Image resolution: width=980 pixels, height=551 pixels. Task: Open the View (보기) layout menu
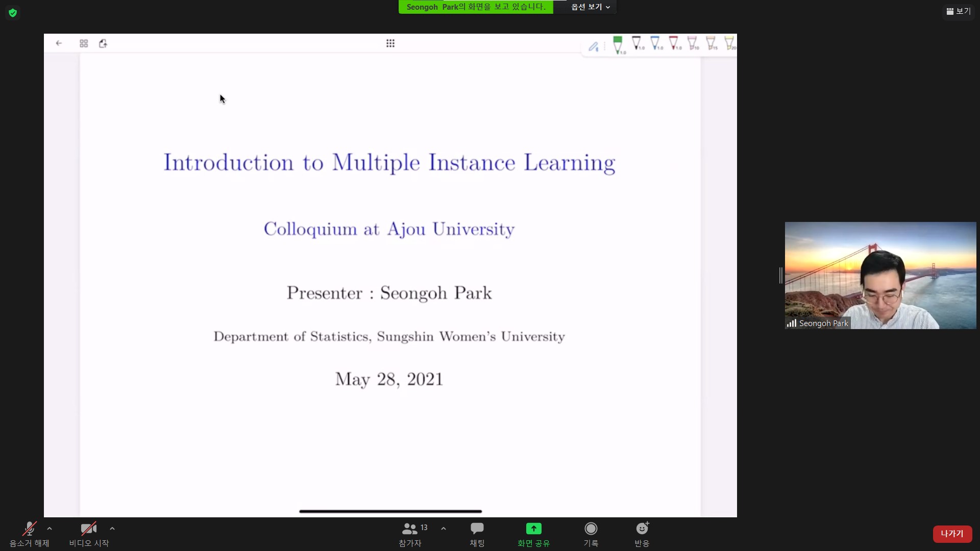[x=959, y=11]
